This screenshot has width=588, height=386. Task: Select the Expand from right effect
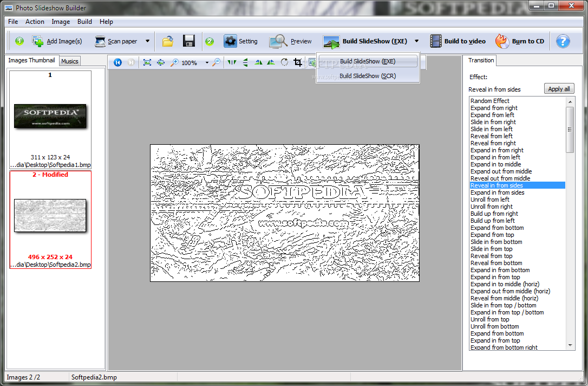(518, 108)
